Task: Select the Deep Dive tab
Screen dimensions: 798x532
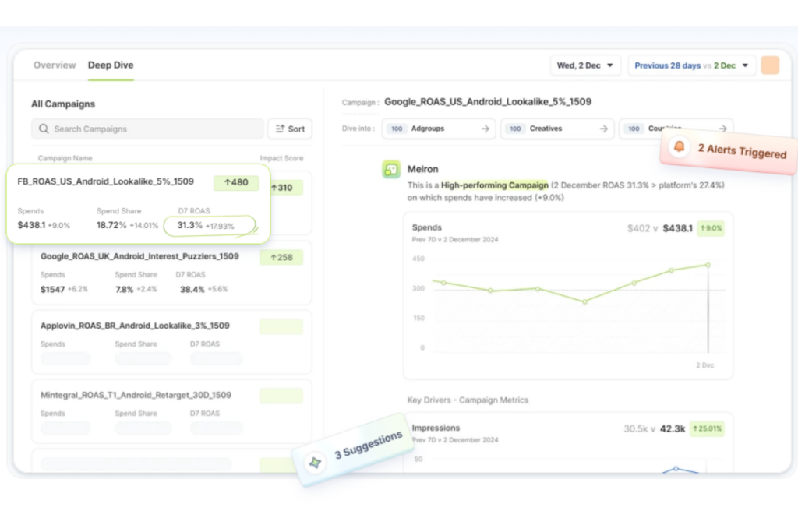Action: pos(111,65)
